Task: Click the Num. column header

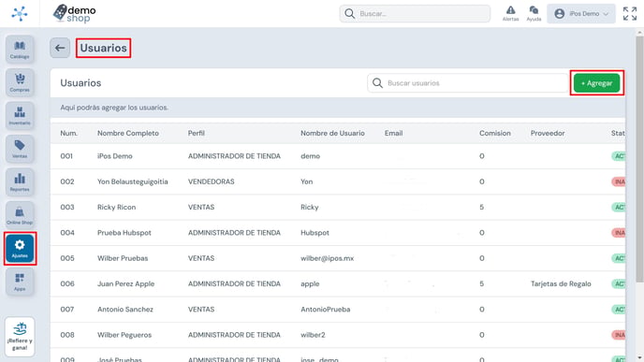Action: click(68, 133)
